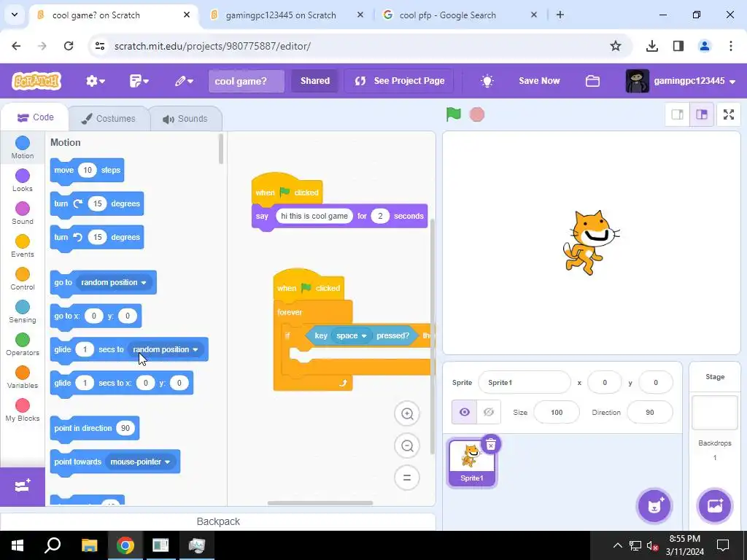
Task: Open Windows Start menu
Action: [18, 545]
